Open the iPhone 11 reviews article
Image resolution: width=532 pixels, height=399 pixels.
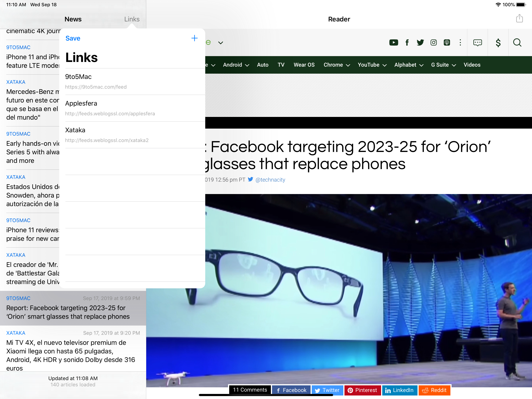click(x=30, y=230)
